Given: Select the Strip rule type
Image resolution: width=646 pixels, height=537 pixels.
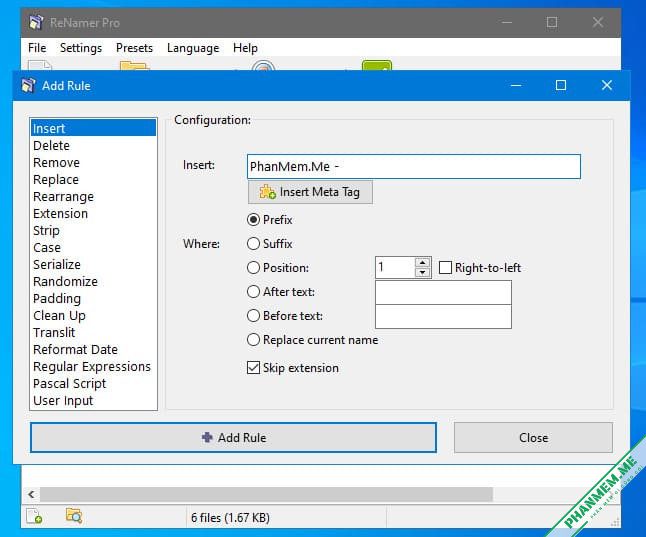Looking at the screenshot, I should point(93,230).
